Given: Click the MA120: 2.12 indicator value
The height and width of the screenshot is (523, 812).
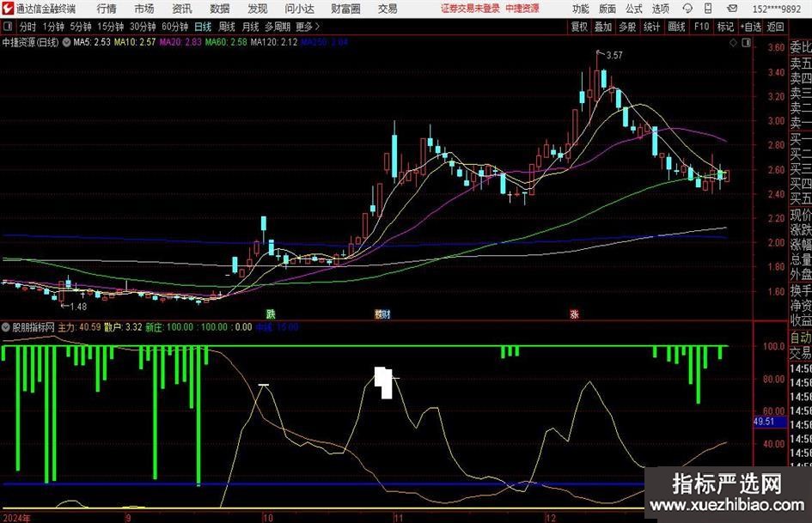Looking at the screenshot, I should click(274, 42).
